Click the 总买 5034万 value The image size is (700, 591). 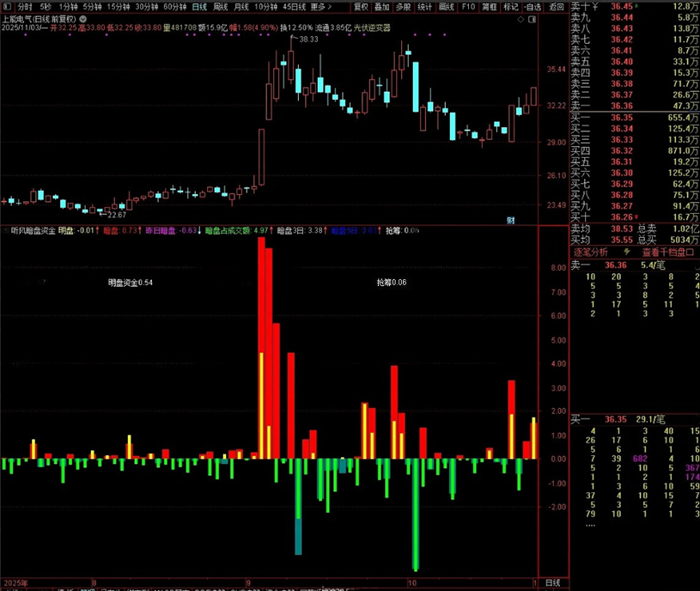coord(685,241)
